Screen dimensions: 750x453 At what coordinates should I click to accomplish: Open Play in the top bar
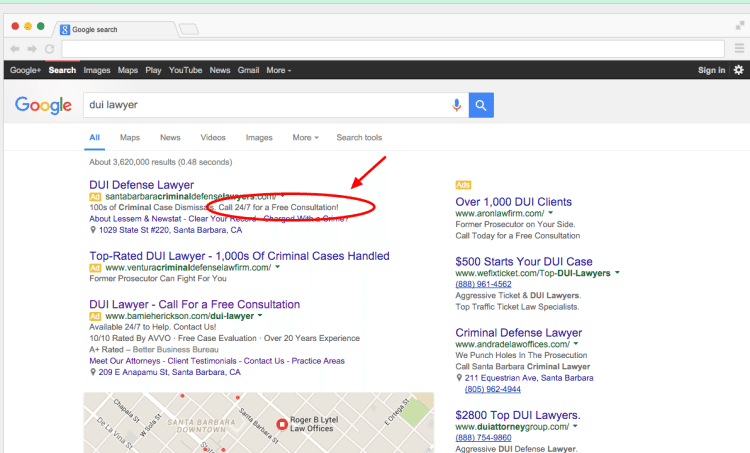coord(153,70)
